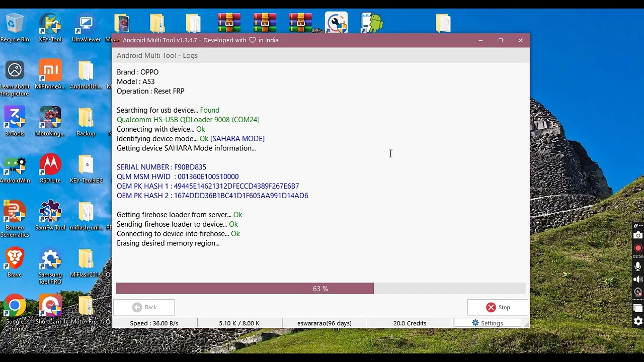The width and height of the screenshot is (644, 362).
Task: Close the Android Multi Tool window
Action: pos(520,40)
